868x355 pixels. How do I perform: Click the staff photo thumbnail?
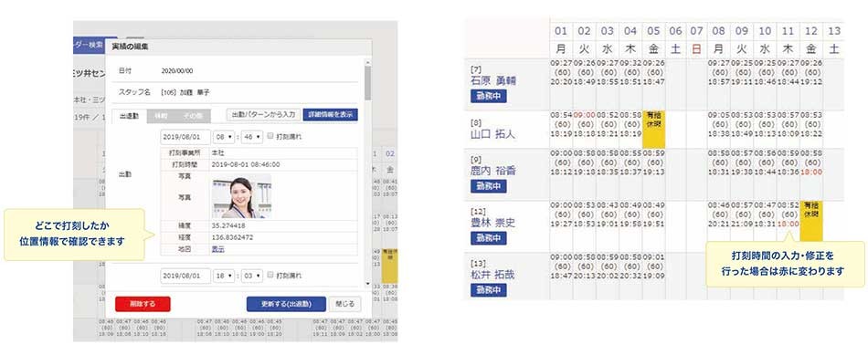[x=241, y=196]
